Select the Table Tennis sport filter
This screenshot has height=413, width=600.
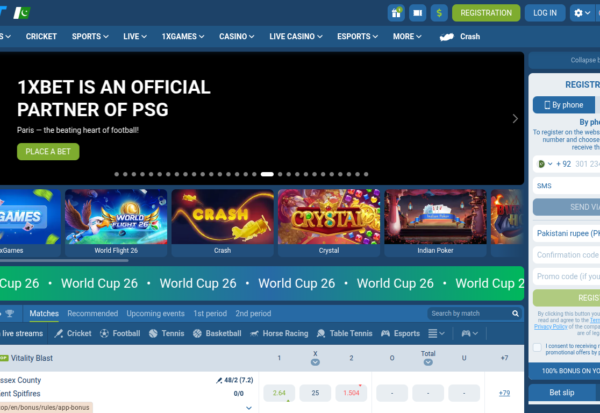pos(344,333)
